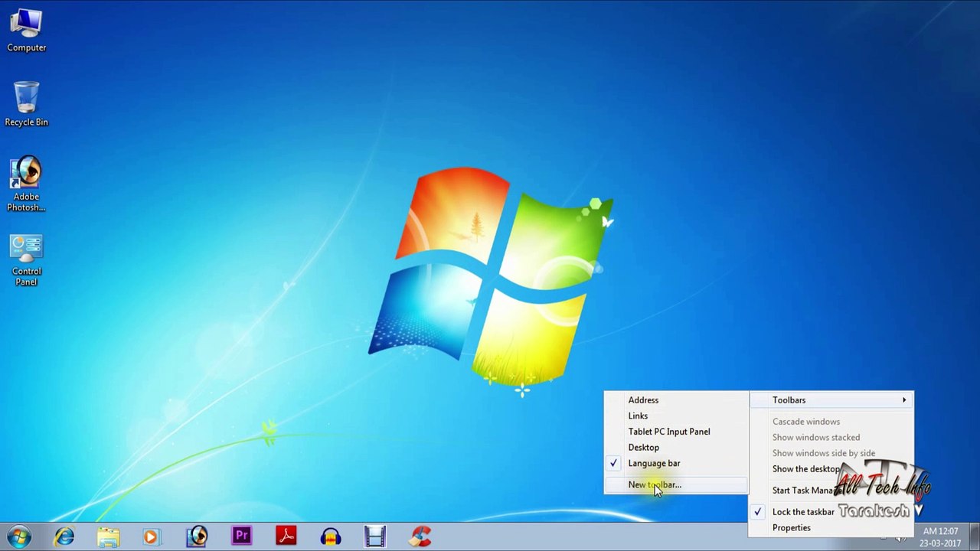Enable the Links toolbar
980x551 pixels.
[x=676, y=416]
